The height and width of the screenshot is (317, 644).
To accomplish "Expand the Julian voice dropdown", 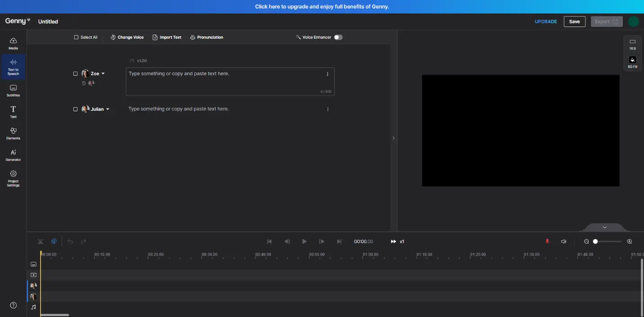I will (108, 109).
